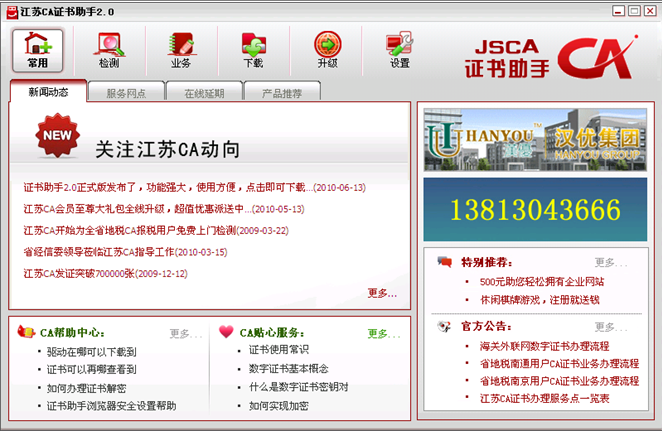
Task: Open news 省经信委领导莅临江苏CA指导工作
Action: coord(125,252)
